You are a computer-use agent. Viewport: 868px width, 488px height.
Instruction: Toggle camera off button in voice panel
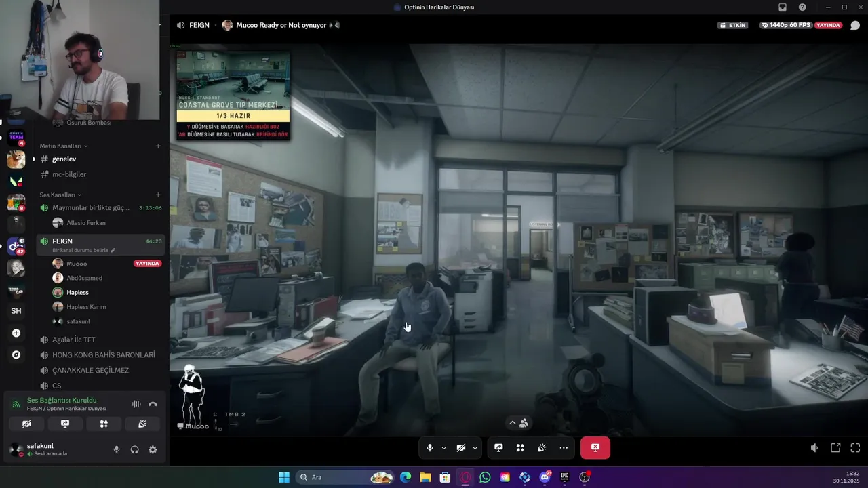26,424
